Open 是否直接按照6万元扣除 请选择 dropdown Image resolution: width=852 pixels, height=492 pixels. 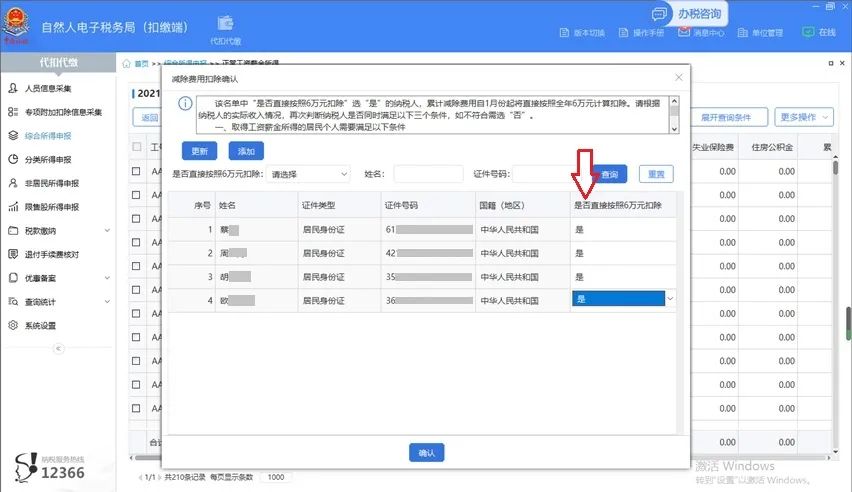(x=309, y=174)
